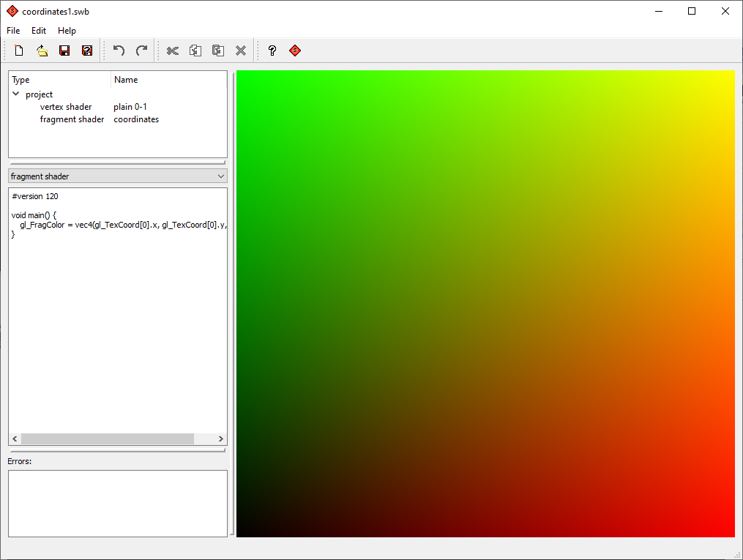Undo the last edit
The image size is (743, 560).
point(119,51)
